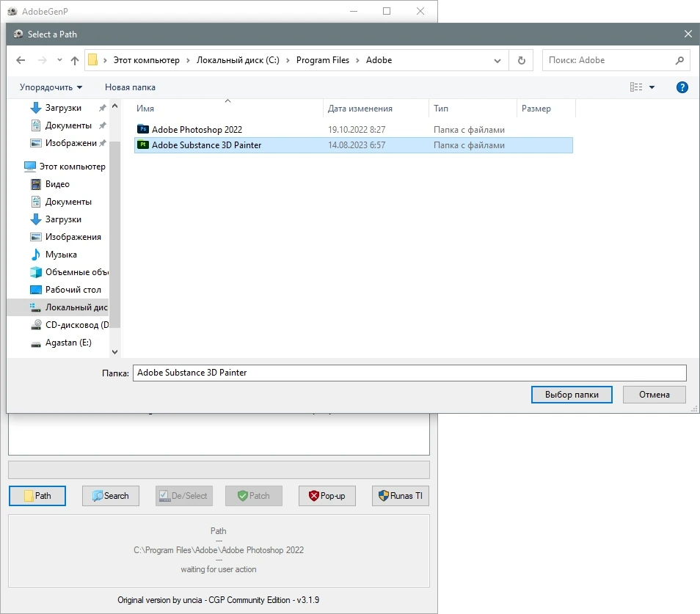Screen dimensions: 700x614
Task: Expand chevron after 'Program Files' breadcrumb
Action: click(357, 60)
